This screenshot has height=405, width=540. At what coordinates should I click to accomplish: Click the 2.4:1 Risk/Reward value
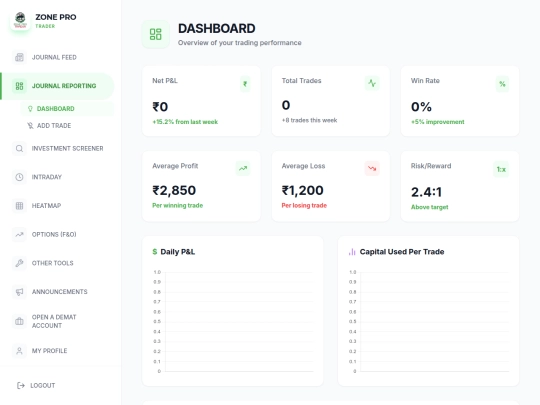point(426,192)
